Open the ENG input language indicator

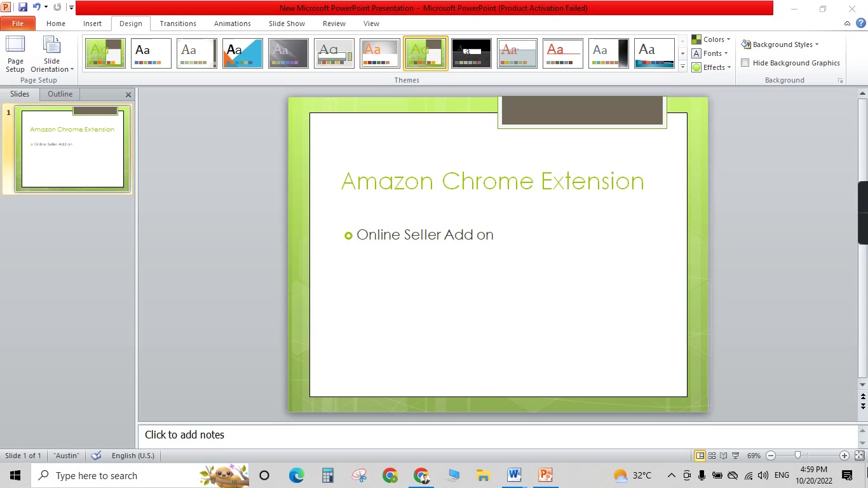(x=782, y=475)
